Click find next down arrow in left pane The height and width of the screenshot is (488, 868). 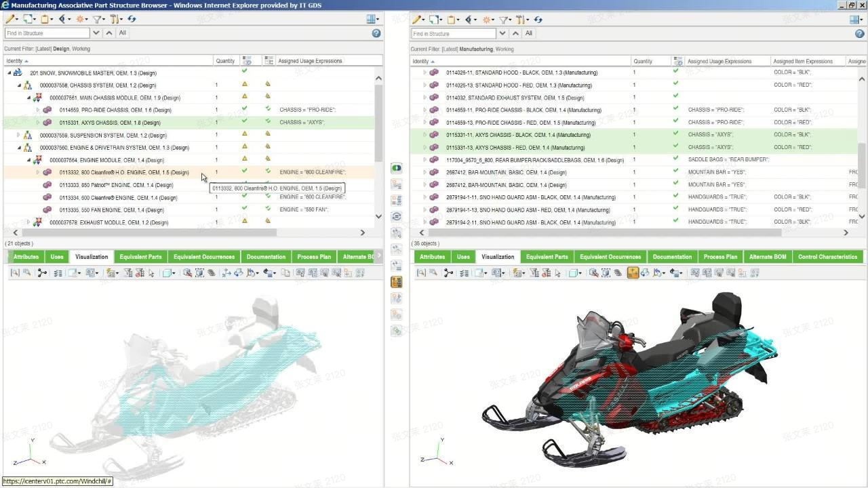(96, 33)
